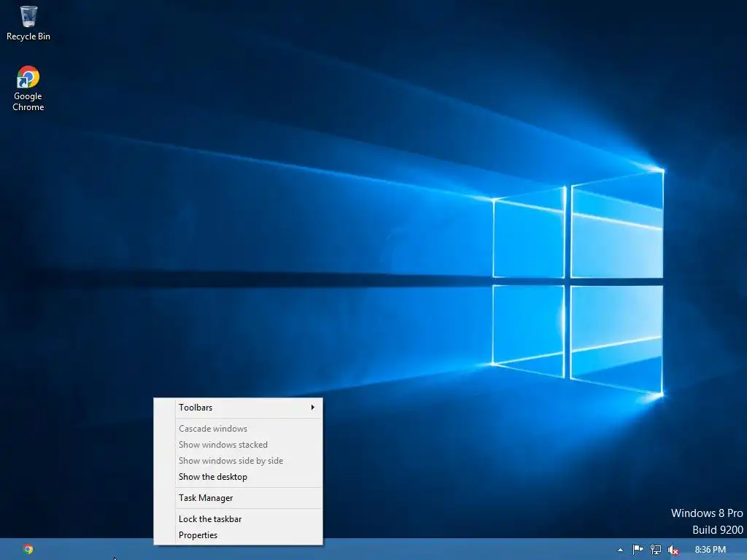
Task: Open the network status tray icon
Action: click(x=656, y=550)
